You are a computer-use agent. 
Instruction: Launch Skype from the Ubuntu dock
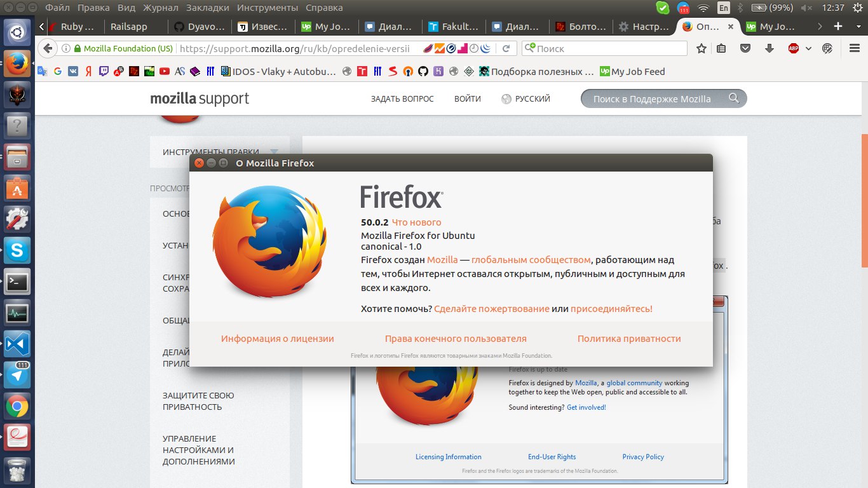pos(17,250)
